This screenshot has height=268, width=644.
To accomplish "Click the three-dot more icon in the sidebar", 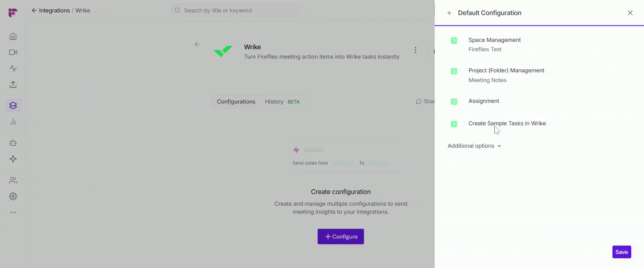I will (x=13, y=212).
